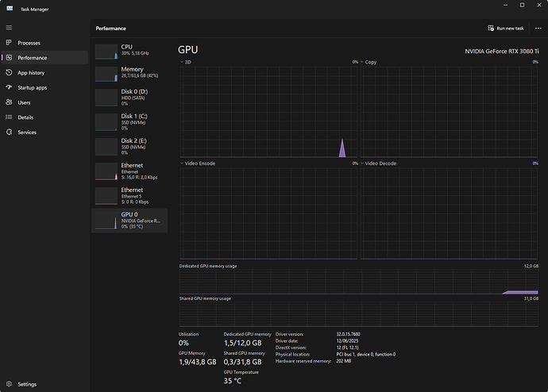Click the driver date 12/06/2025 value

(347, 340)
